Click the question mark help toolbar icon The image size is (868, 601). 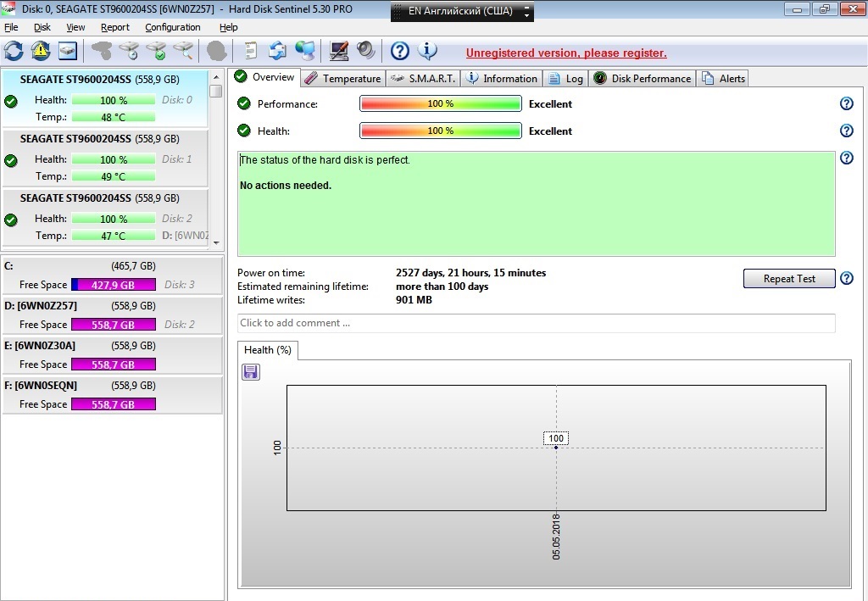click(400, 51)
